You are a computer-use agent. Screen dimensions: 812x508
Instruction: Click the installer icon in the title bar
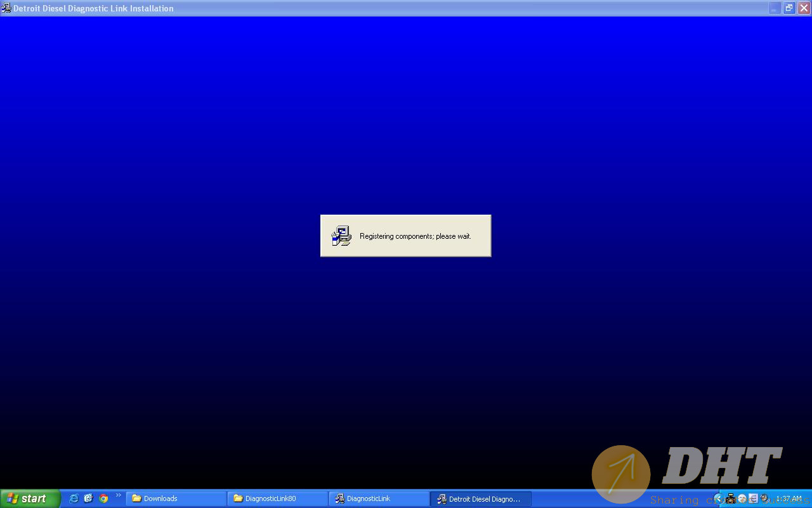click(x=6, y=8)
